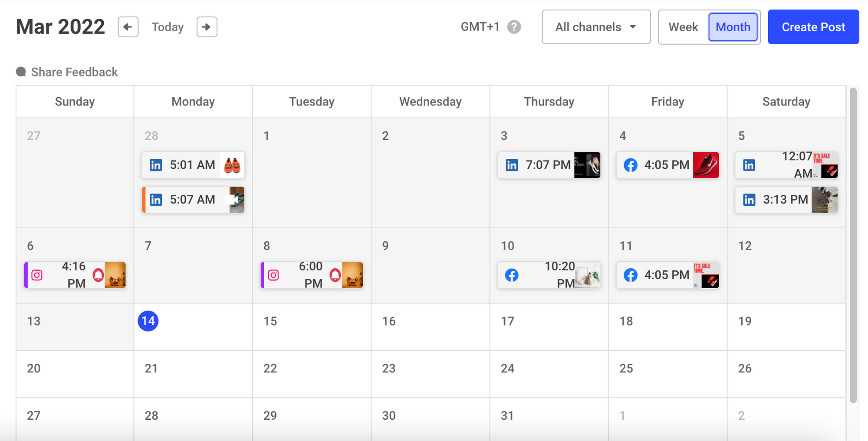The height and width of the screenshot is (441, 868).
Task: Open the All channels dropdown
Action: pos(595,27)
